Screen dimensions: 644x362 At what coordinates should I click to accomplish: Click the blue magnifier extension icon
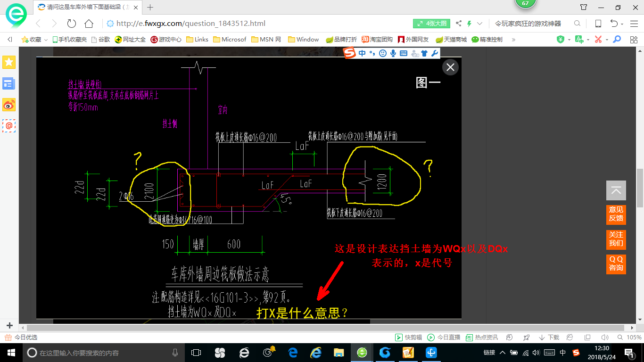pyautogui.click(x=617, y=40)
